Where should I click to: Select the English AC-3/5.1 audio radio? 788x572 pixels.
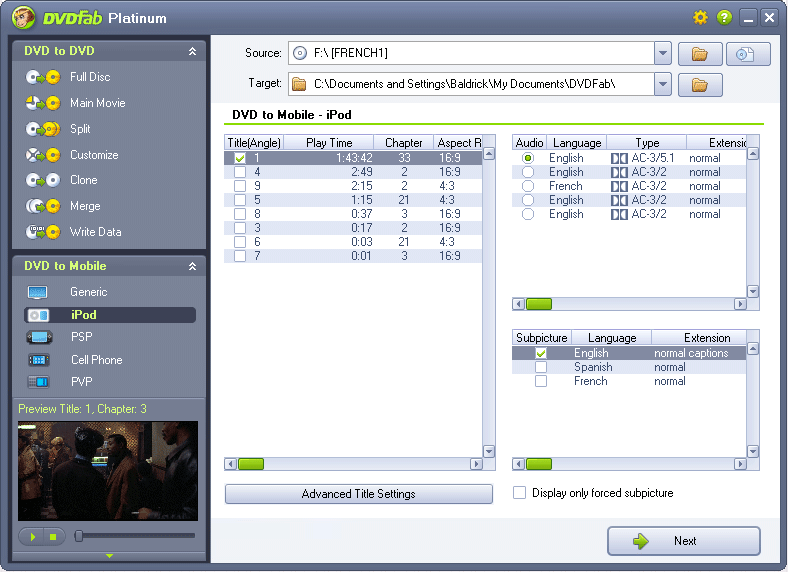[528, 158]
